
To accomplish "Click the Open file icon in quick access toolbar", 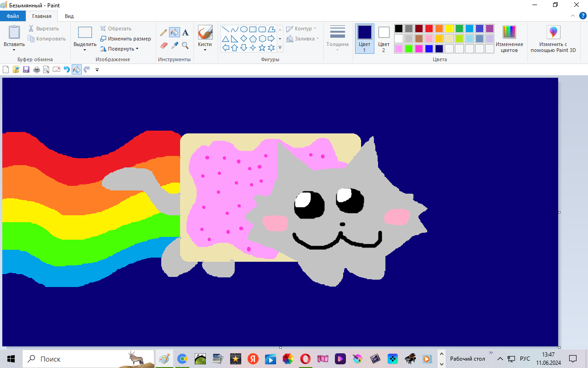I will [16, 69].
